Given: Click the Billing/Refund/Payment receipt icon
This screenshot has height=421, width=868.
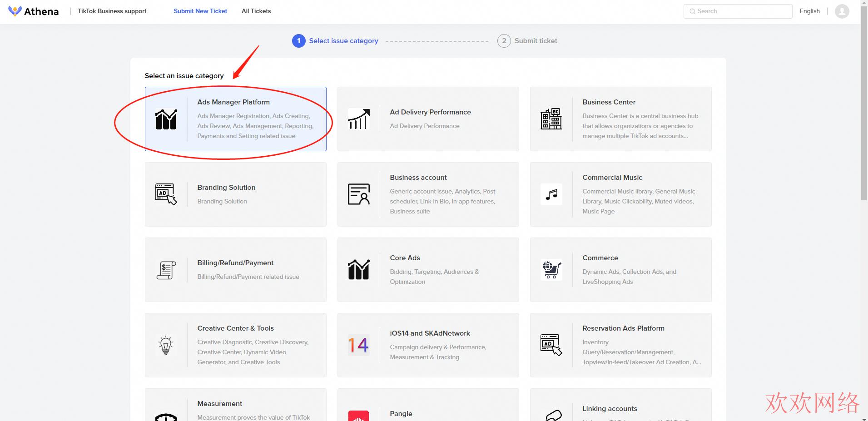Looking at the screenshot, I should click(x=166, y=270).
